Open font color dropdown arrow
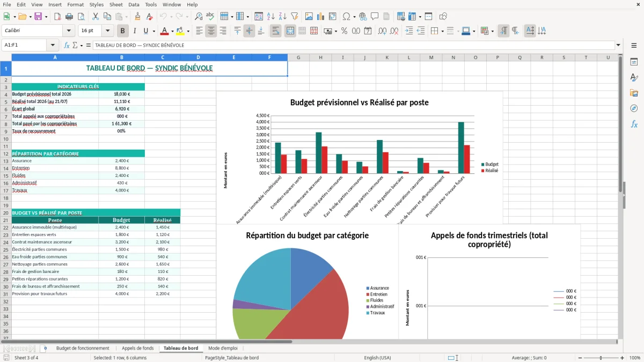Viewport: 644px width, 362px height. point(172,31)
